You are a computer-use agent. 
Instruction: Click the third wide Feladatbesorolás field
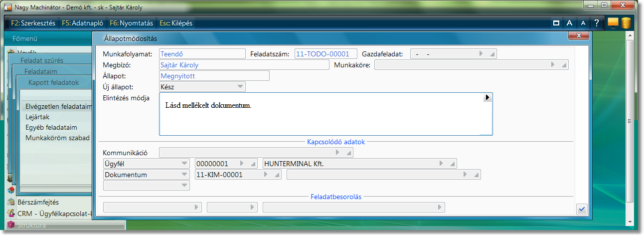coord(354,208)
